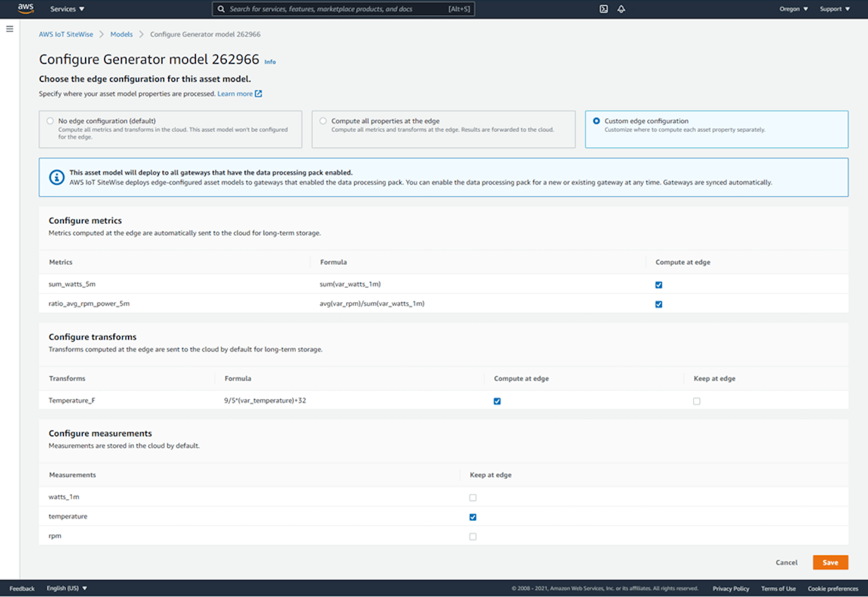Click the blue information circle icon
Image resolution: width=868 pixels, height=597 pixels.
[x=57, y=177]
